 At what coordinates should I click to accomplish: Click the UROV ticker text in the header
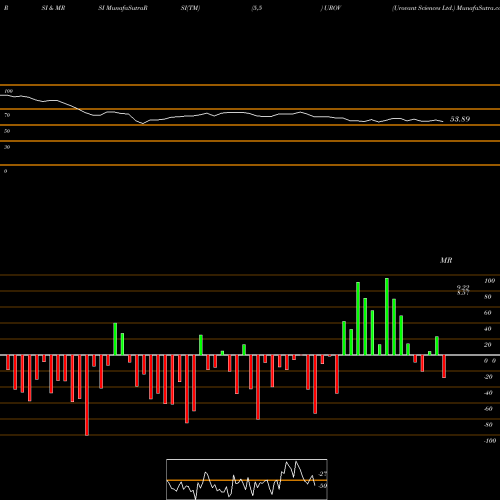(x=332, y=8)
